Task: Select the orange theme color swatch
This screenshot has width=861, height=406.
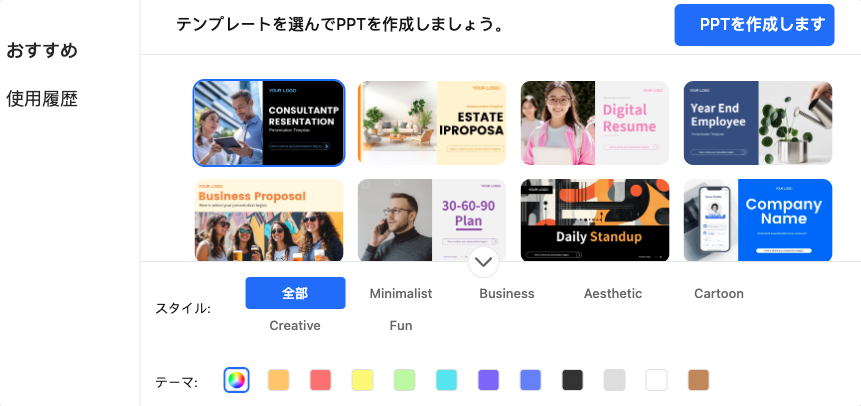Action: tap(278, 380)
